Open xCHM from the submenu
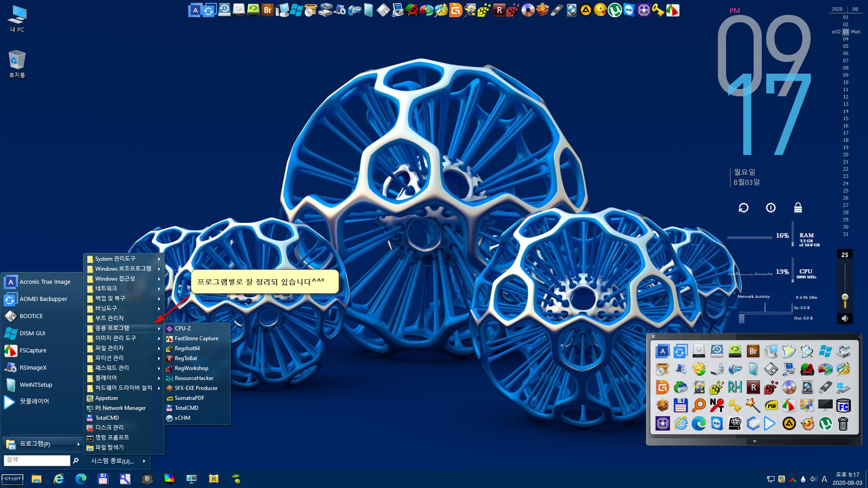 (x=197, y=418)
